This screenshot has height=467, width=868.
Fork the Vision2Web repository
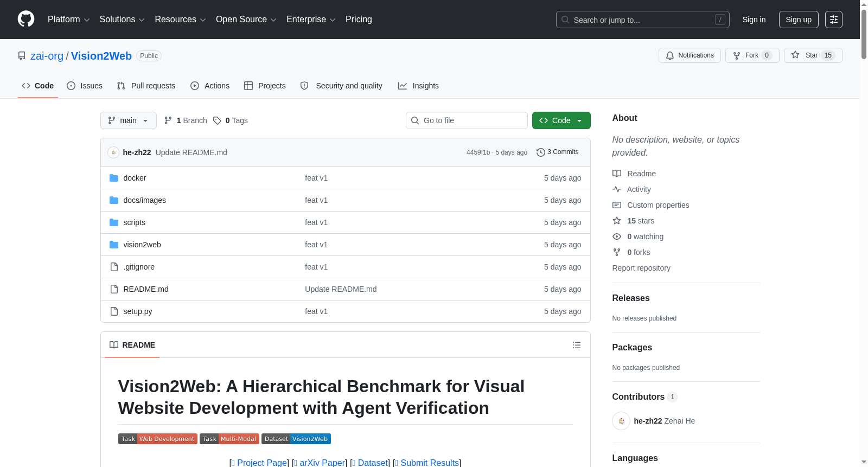point(752,55)
